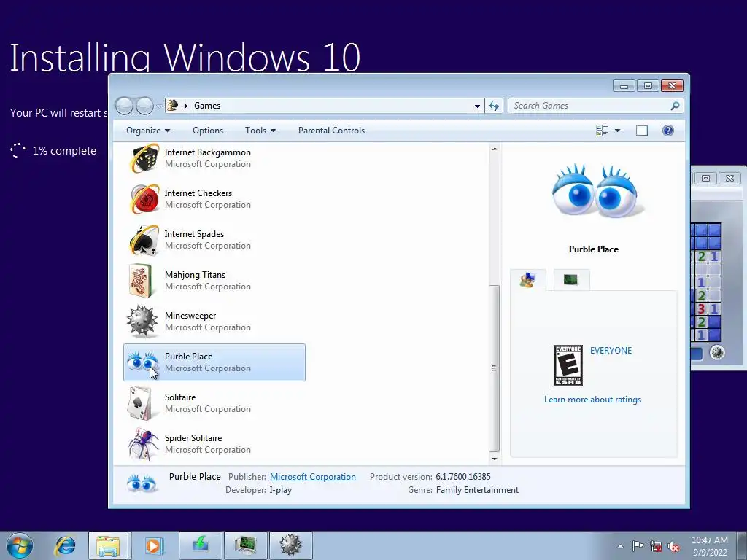The height and width of the screenshot is (560, 747).
Task: Click the Mahjong Titans title text
Action: (195, 275)
